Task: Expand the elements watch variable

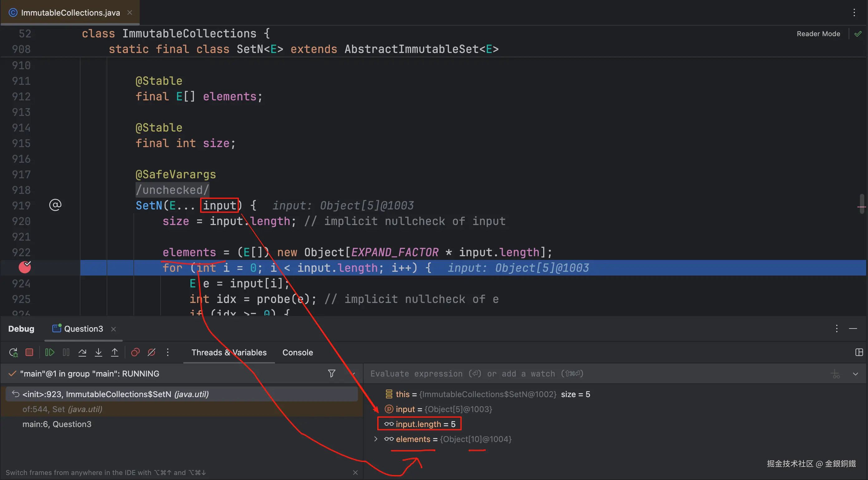Action: point(375,439)
